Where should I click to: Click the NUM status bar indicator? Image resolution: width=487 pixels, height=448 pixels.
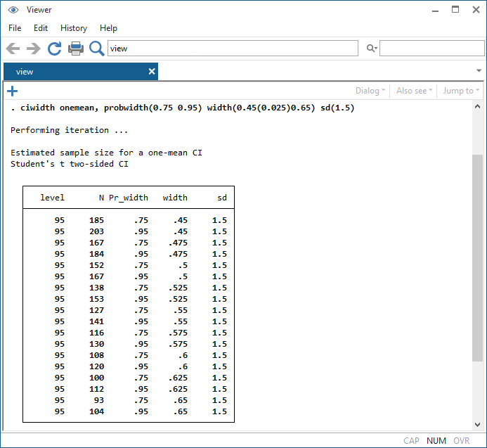tap(436, 440)
